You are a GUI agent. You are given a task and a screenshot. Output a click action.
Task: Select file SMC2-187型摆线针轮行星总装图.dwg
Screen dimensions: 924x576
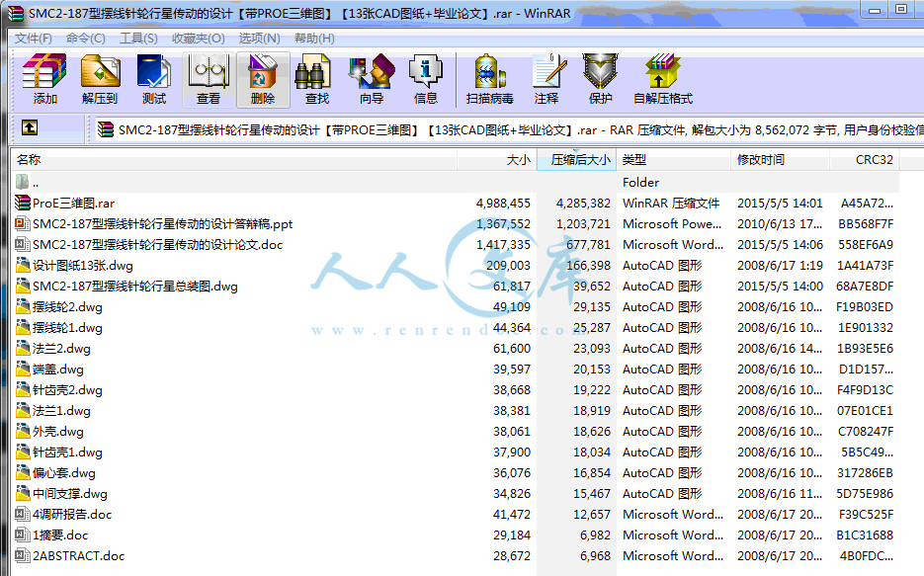coord(135,287)
